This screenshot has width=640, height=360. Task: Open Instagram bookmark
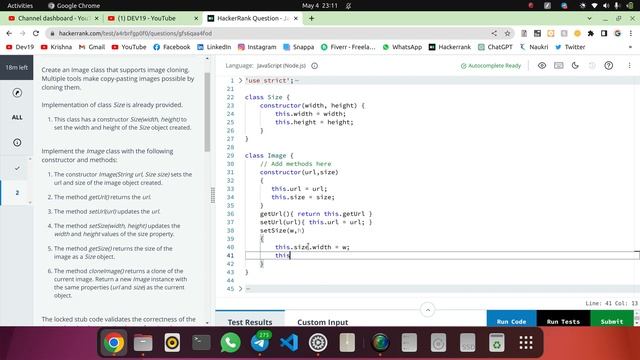point(257,47)
